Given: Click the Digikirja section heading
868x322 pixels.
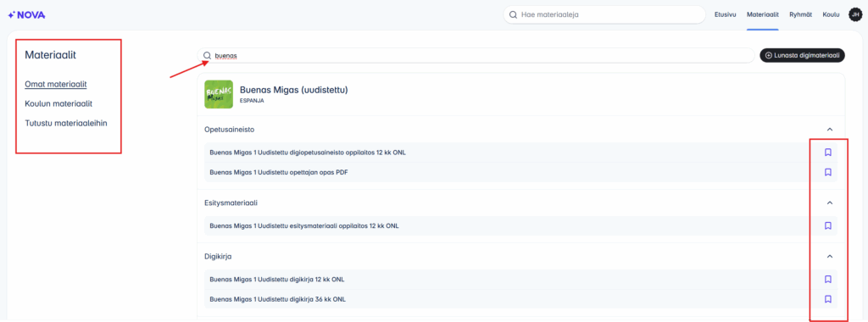Looking at the screenshot, I should click(218, 257).
